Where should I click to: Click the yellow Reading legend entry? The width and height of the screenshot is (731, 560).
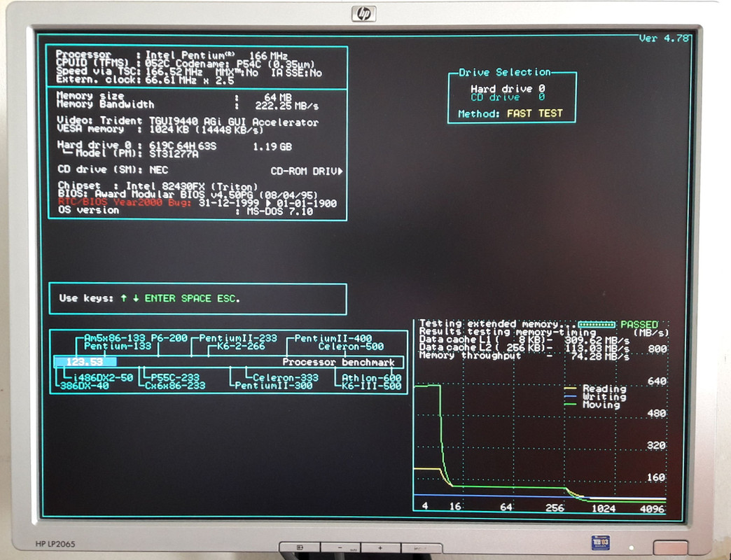pos(595,388)
